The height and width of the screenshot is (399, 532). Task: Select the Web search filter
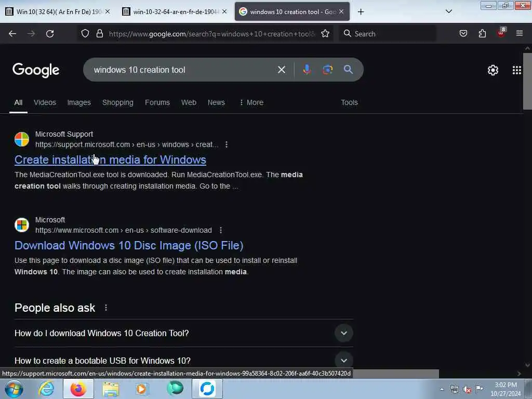(189, 102)
